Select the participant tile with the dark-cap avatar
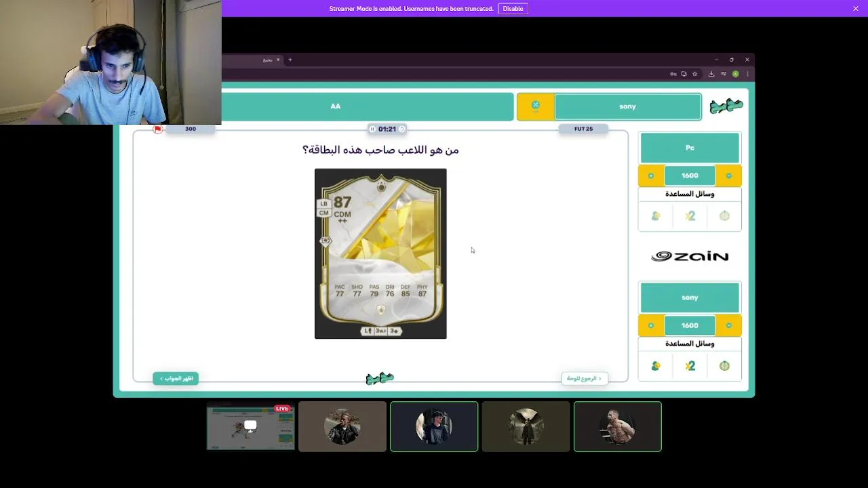This screenshot has height=488, width=868. tap(434, 426)
